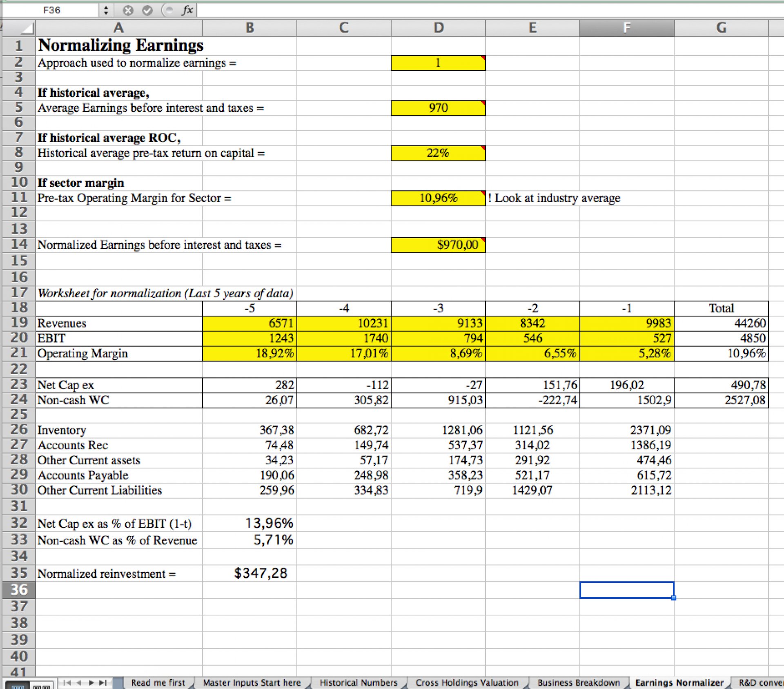Image resolution: width=784 pixels, height=689 pixels.
Task: Go to next sheet tab with arrow
Action: (x=91, y=682)
